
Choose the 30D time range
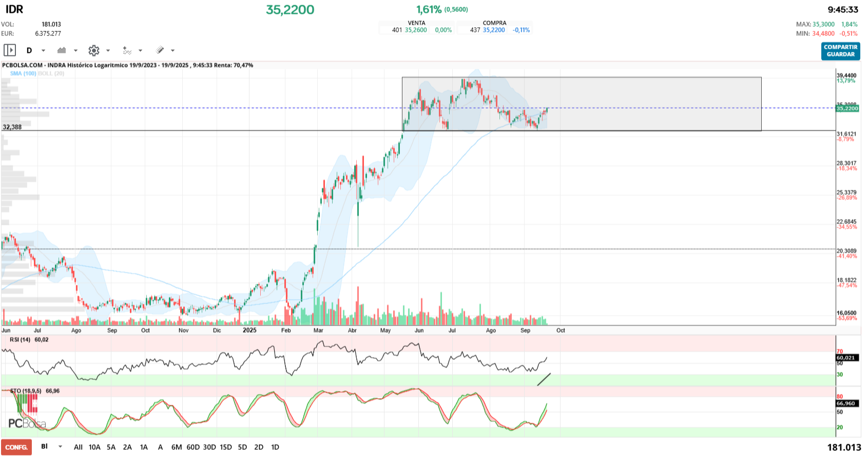click(x=209, y=447)
